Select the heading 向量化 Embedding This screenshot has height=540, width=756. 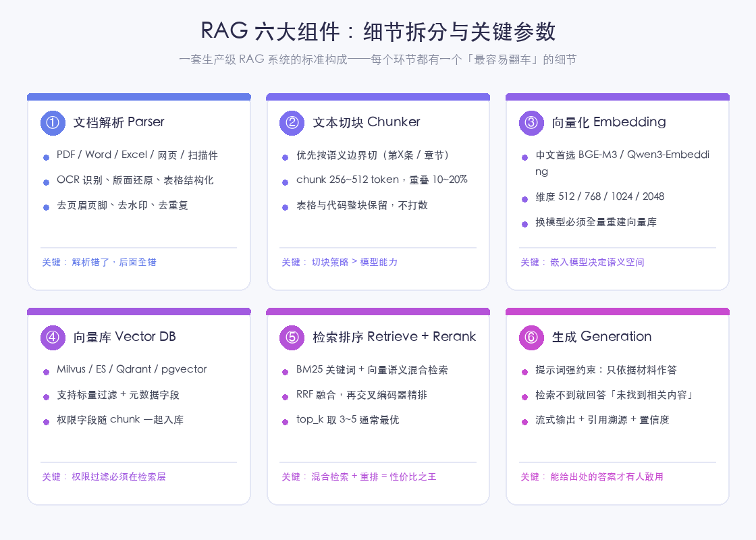[609, 122]
